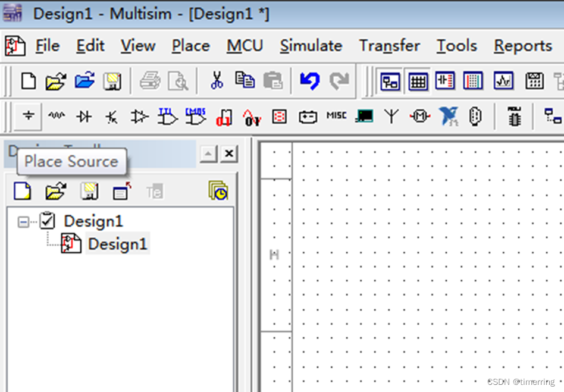Place a CMOS component
The image size is (564, 392).
(195, 117)
